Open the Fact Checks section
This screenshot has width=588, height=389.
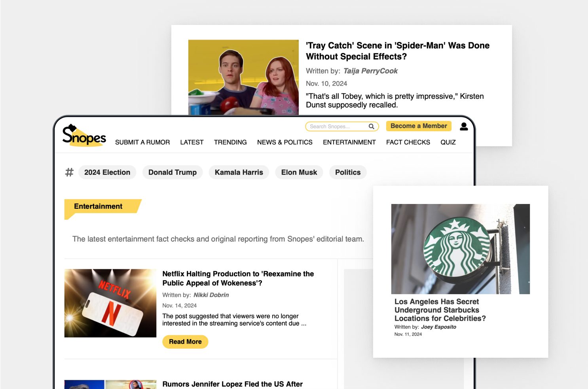(408, 142)
